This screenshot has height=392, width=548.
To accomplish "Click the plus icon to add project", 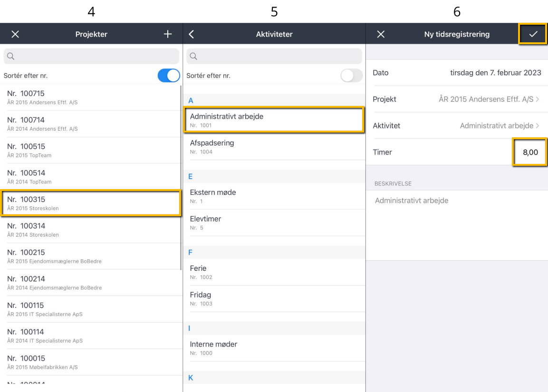I will [x=167, y=34].
